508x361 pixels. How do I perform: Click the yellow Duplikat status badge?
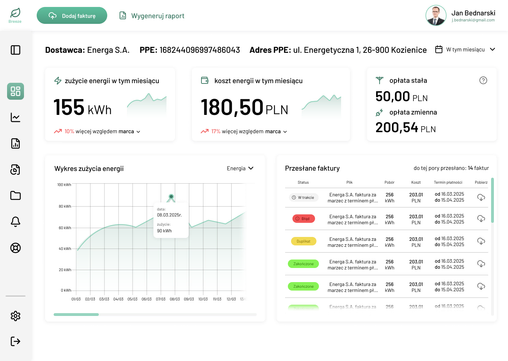303,241
